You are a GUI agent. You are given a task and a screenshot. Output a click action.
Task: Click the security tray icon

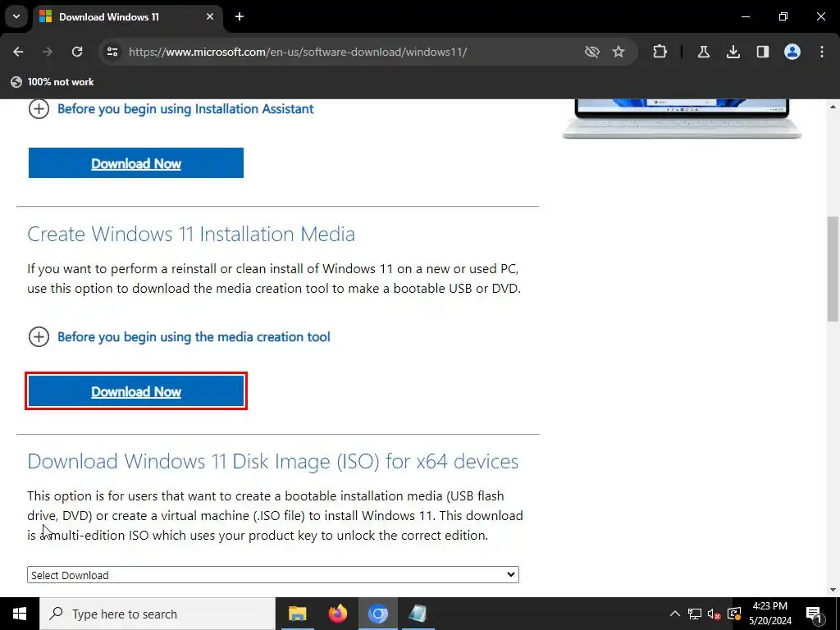pos(734,614)
